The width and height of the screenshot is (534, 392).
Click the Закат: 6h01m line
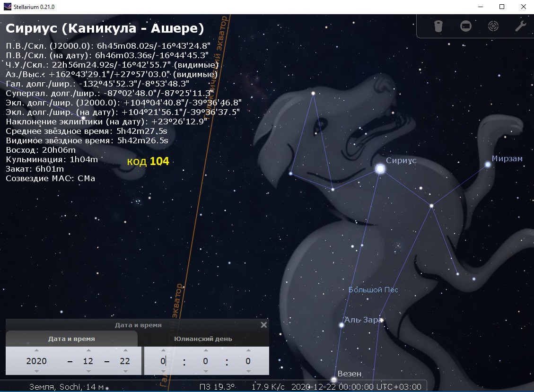point(35,169)
